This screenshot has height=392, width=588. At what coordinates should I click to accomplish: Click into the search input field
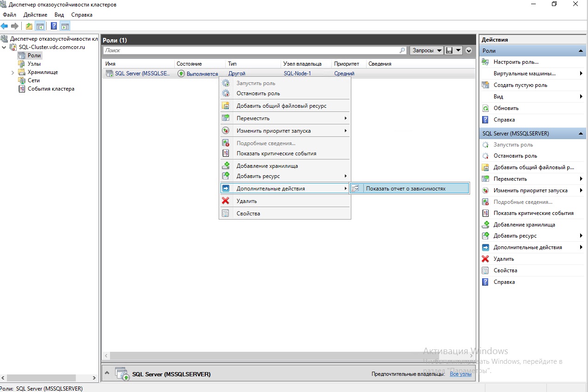pyautogui.click(x=250, y=50)
